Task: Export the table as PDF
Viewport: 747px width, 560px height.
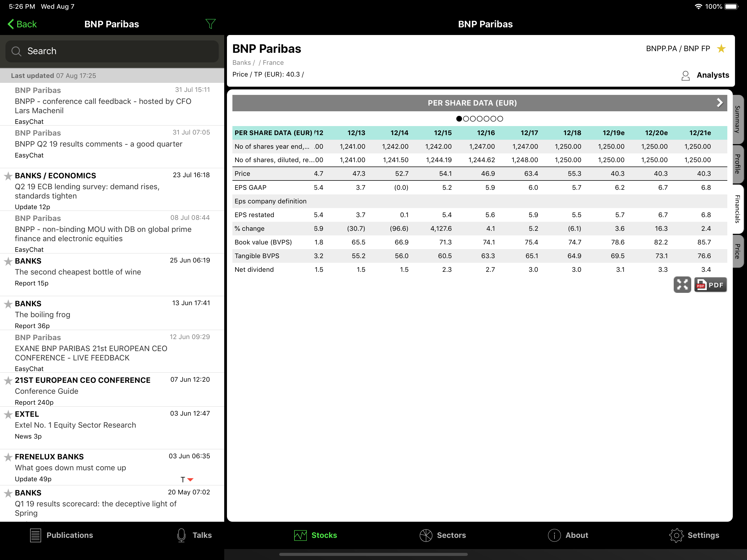Action: pos(711,285)
